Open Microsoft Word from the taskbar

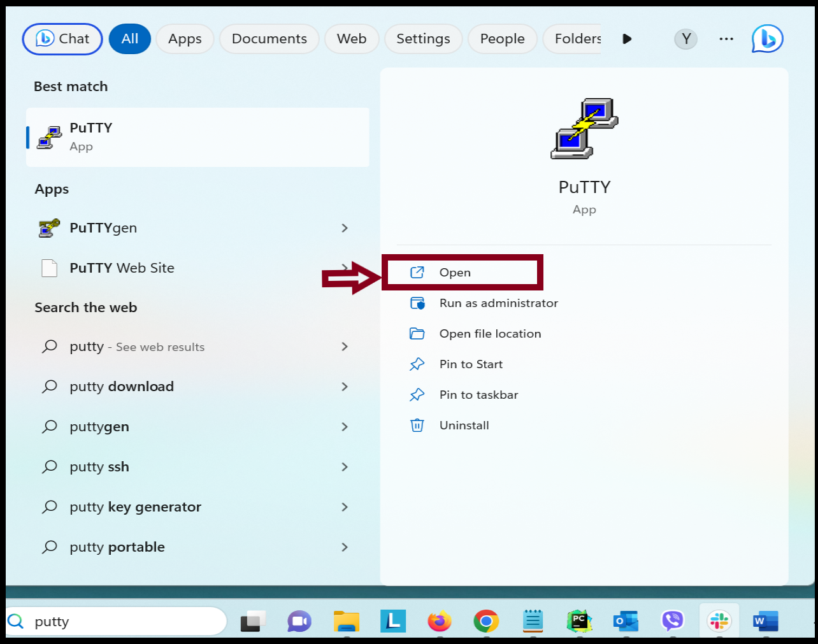[x=765, y=621]
